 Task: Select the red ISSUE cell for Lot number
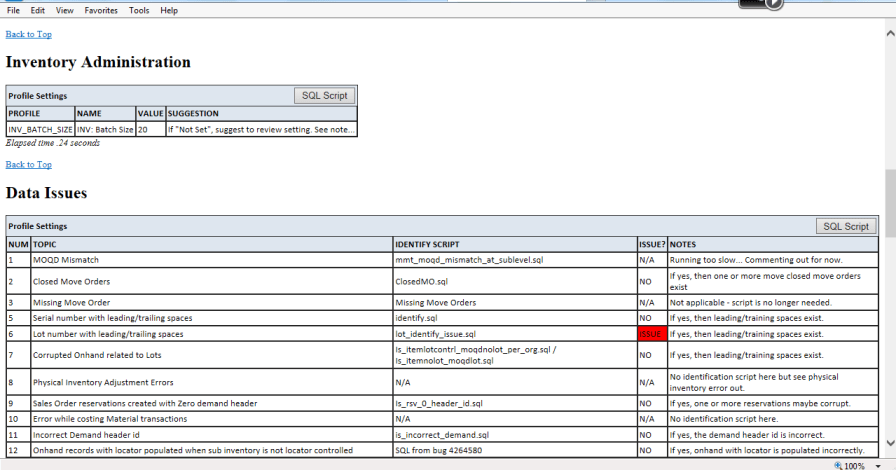point(652,334)
